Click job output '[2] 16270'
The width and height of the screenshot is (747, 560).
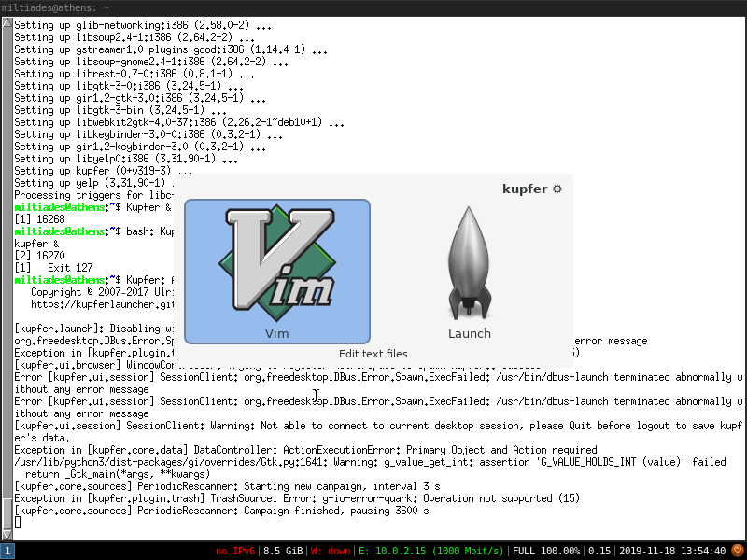[x=39, y=256]
